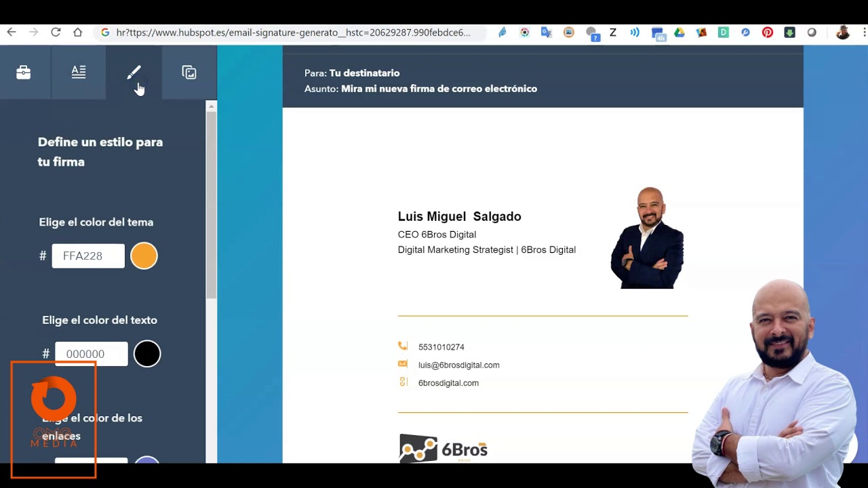Select the paintbrush style tab
Viewport: 868px width, 488px height.
pyautogui.click(x=134, y=73)
